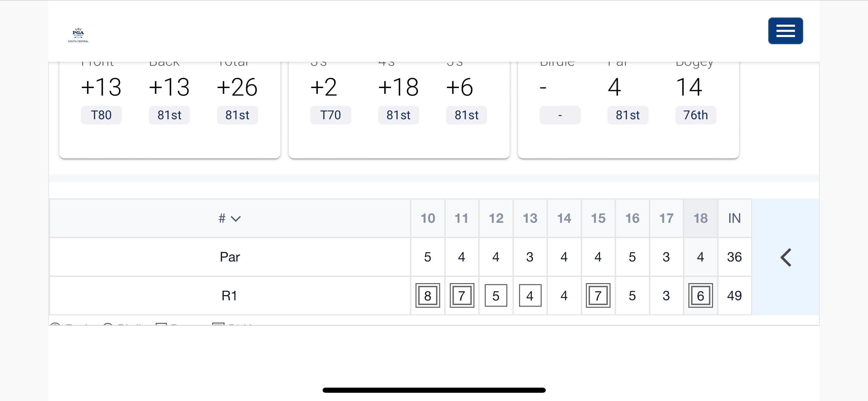
Task: Click the home indicator bar at bottom
Action: [x=434, y=390]
